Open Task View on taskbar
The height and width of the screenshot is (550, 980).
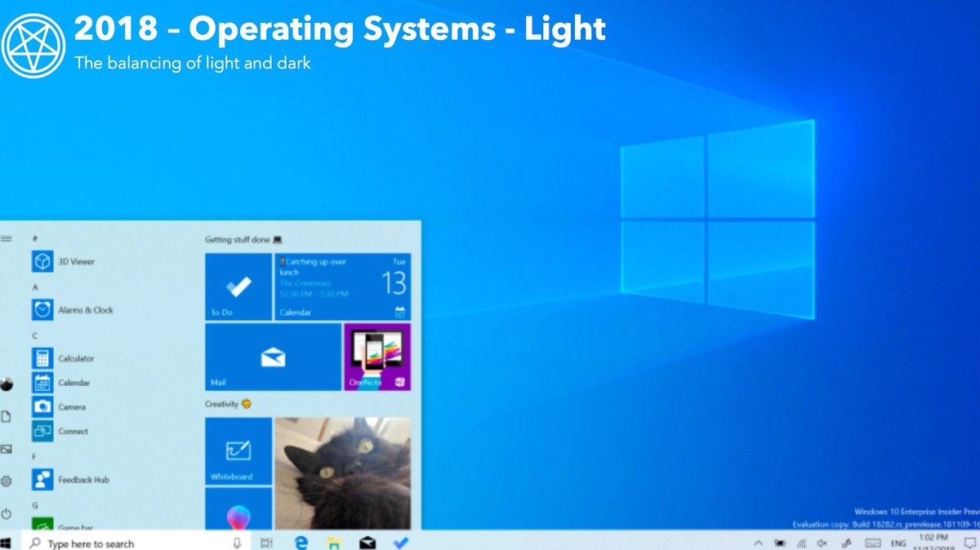(265, 543)
